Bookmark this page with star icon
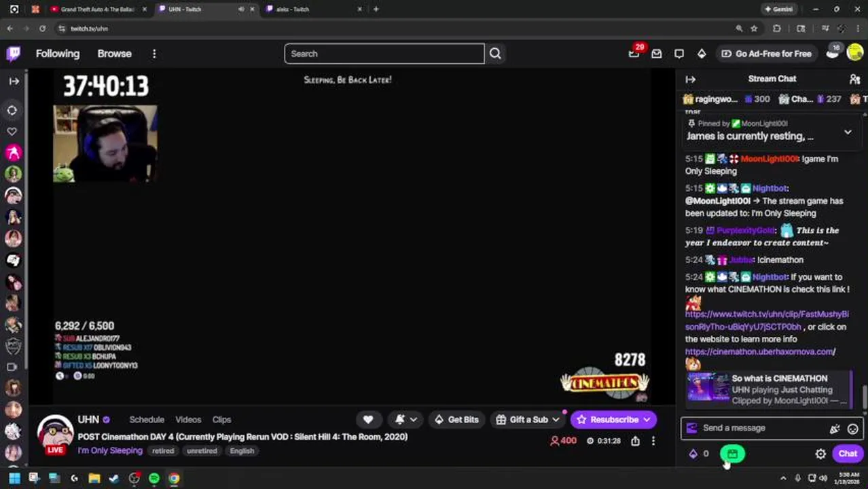Image resolution: width=868 pixels, height=489 pixels. coord(754,29)
